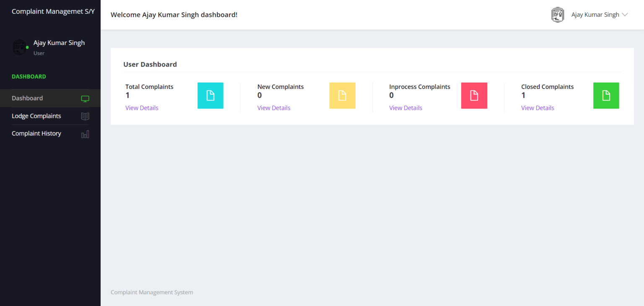This screenshot has width=644, height=306.
Task: Click the yellow New Complaints document icon
Action: pos(342,96)
